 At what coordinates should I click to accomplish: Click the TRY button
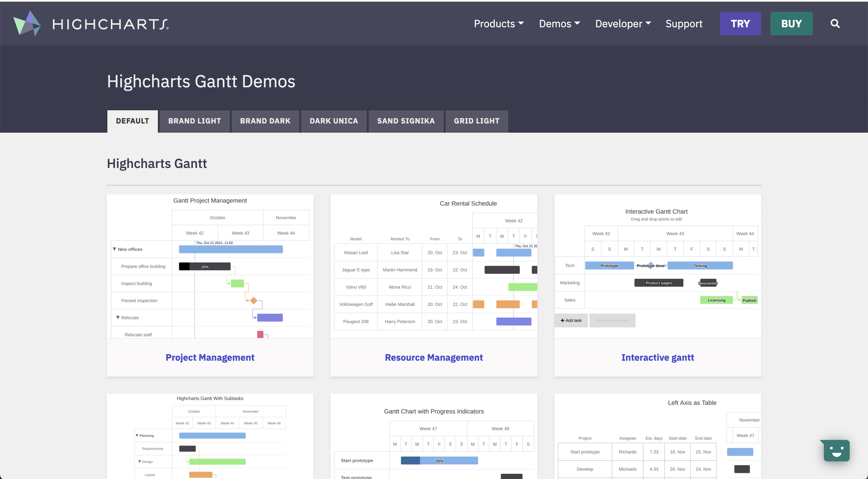740,24
